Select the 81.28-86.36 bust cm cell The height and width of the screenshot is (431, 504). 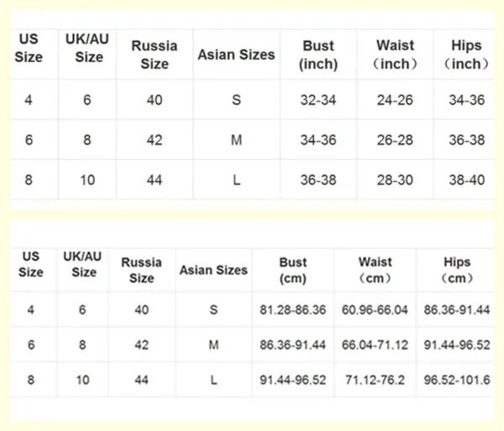[293, 310]
